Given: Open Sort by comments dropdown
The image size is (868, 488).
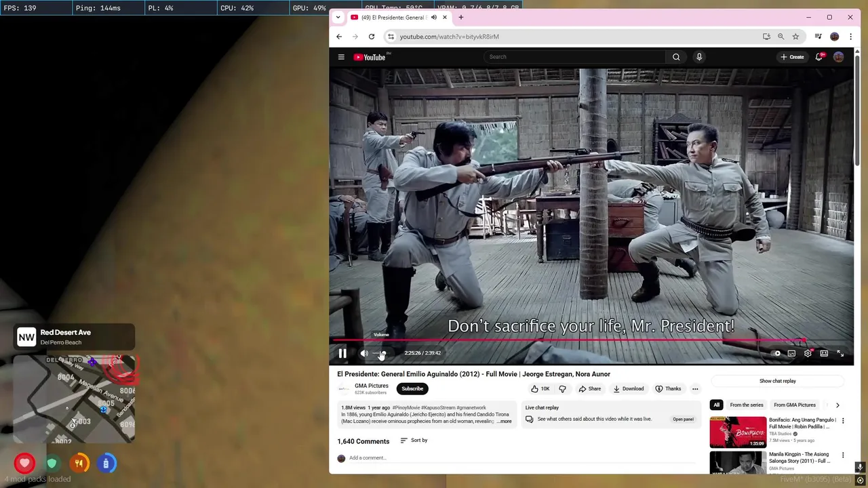Looking at the screenshot, I should coord(414,441).
